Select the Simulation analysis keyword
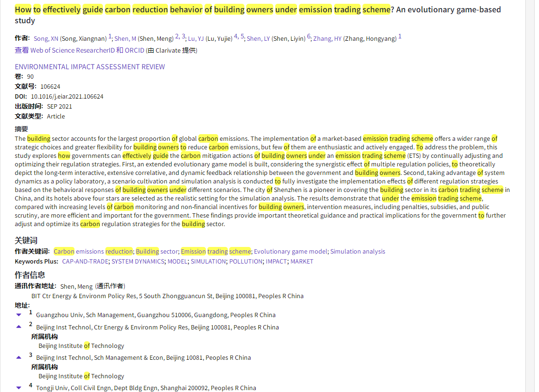 click(x=358, y=252)
